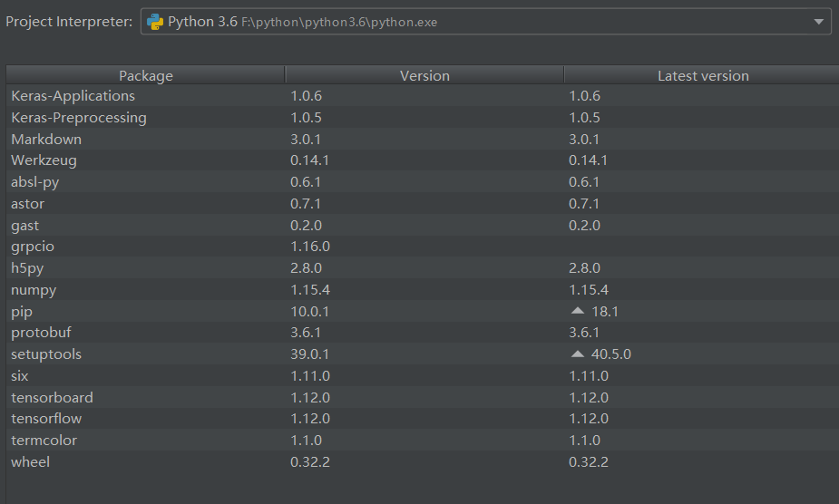
Task: Select the numpy package row
Action: click(423, 289)
